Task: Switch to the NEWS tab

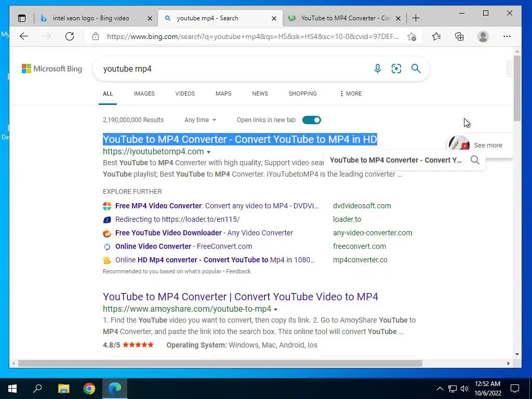Action: click(x=260, y=94)
